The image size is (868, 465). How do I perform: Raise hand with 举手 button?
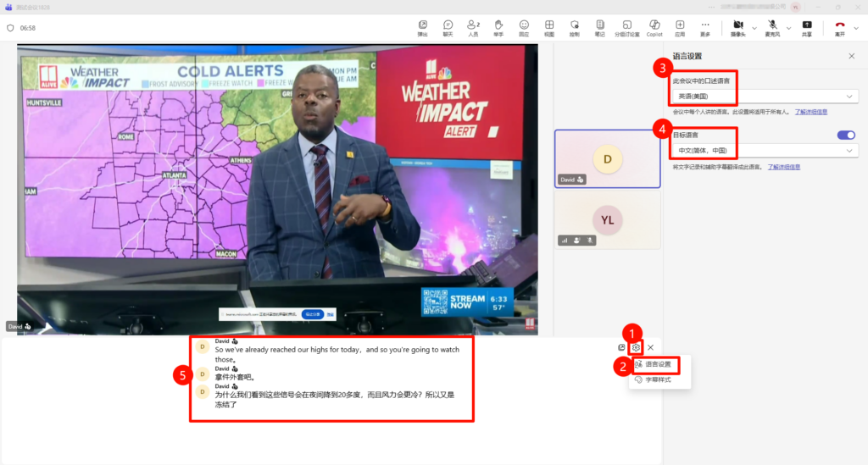click(498, 27)
